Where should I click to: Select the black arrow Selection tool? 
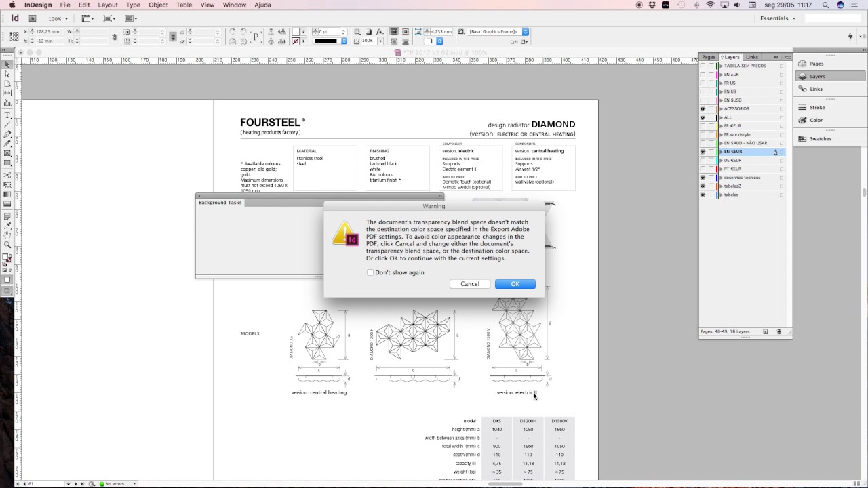[x=7, y=64]
